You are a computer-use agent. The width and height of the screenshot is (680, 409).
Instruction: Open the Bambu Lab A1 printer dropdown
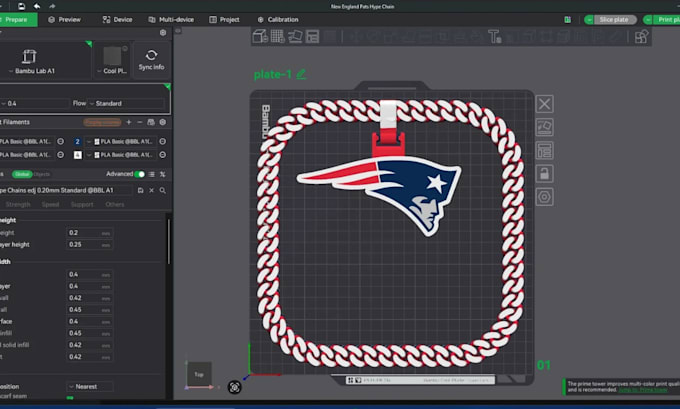34,71
